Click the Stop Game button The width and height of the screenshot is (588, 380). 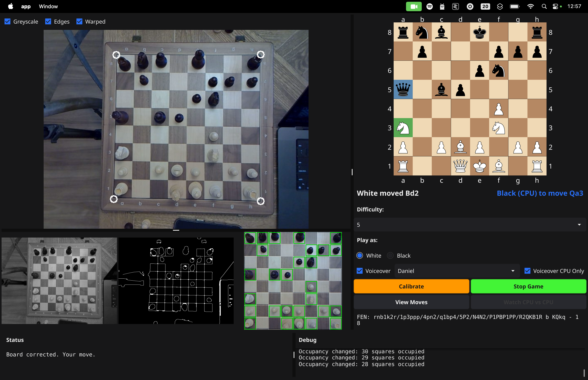(528, 286)
